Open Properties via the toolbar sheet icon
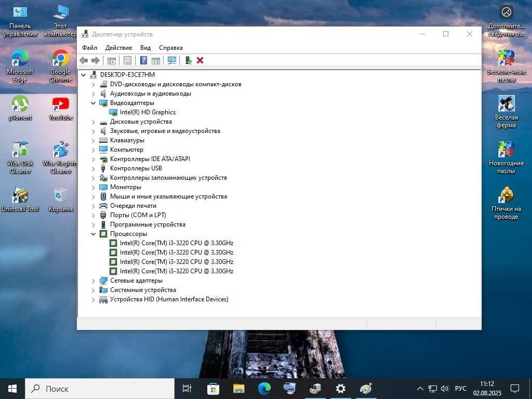The image size is (532, 399). 127,61
